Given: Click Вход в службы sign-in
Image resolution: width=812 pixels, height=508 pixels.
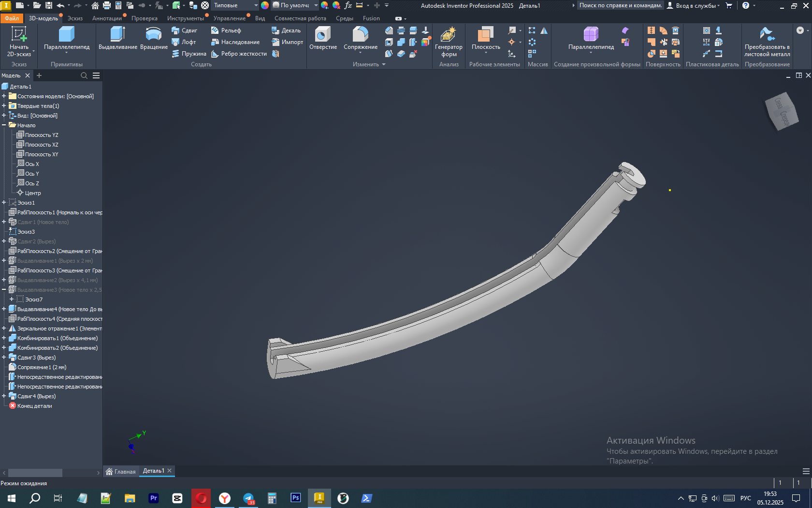Looking at the screenshot, I should 694,5.
